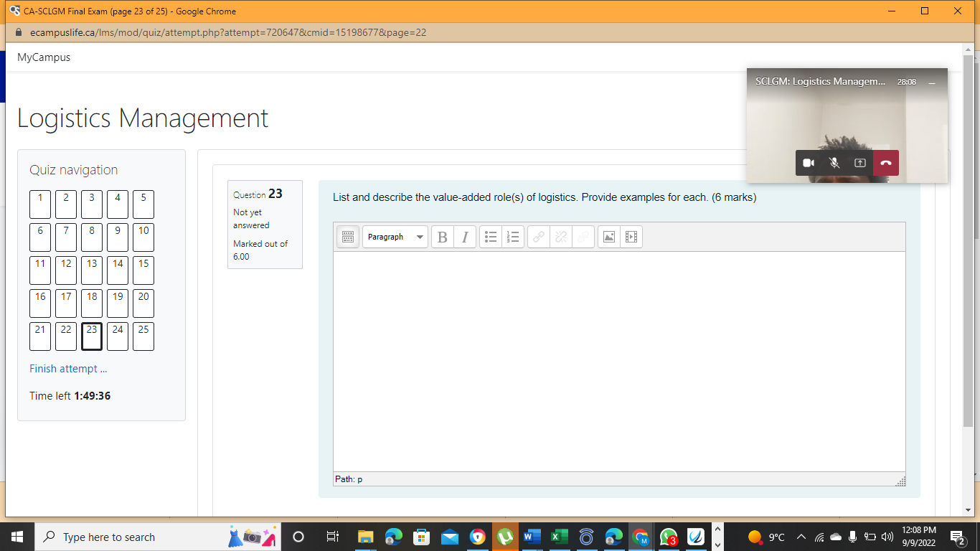Share screen from the meeting overlay
The width and height of the screenshot is (980, 551).
pyautogui.click(x=860, y=163)
